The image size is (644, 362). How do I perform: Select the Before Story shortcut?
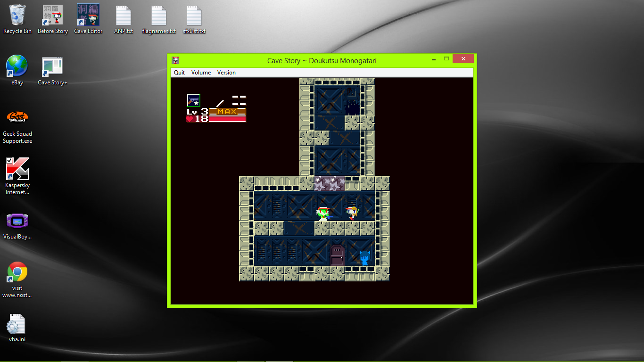[53, 19]
